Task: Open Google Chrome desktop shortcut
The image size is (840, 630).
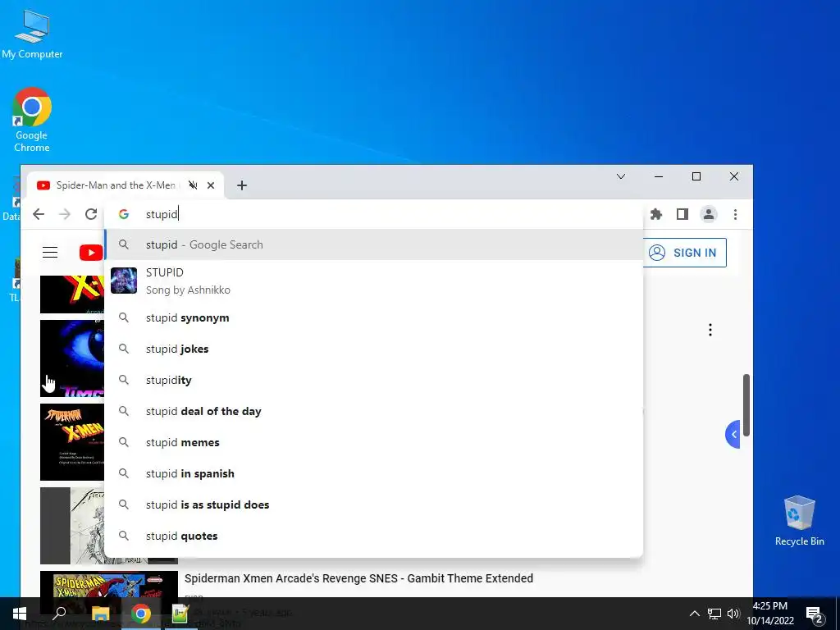Action: click(32, 120)
